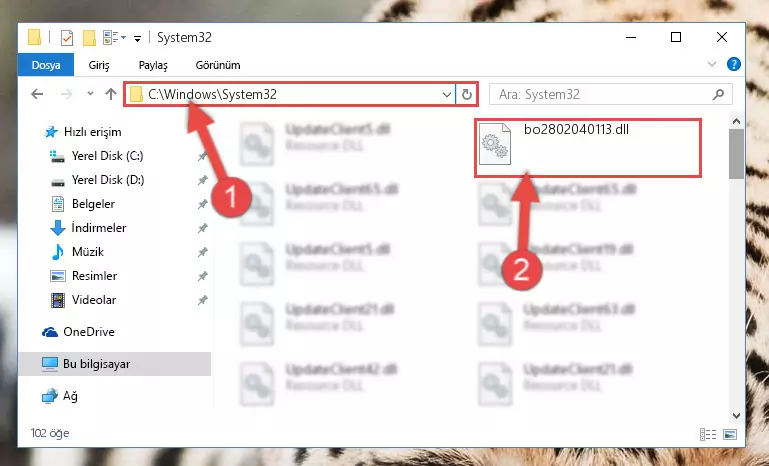Click the Properties icon in title bar
The image size is (769, 466).
[67, 37]
